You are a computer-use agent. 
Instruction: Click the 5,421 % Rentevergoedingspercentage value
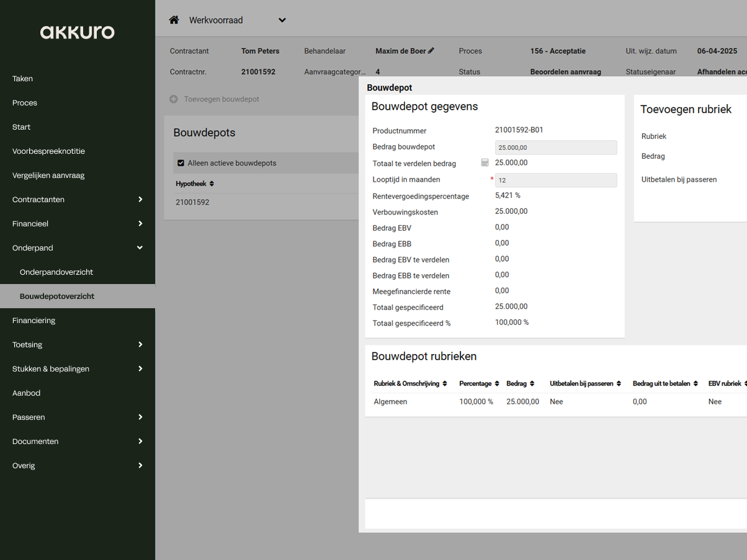click(508, 195)
